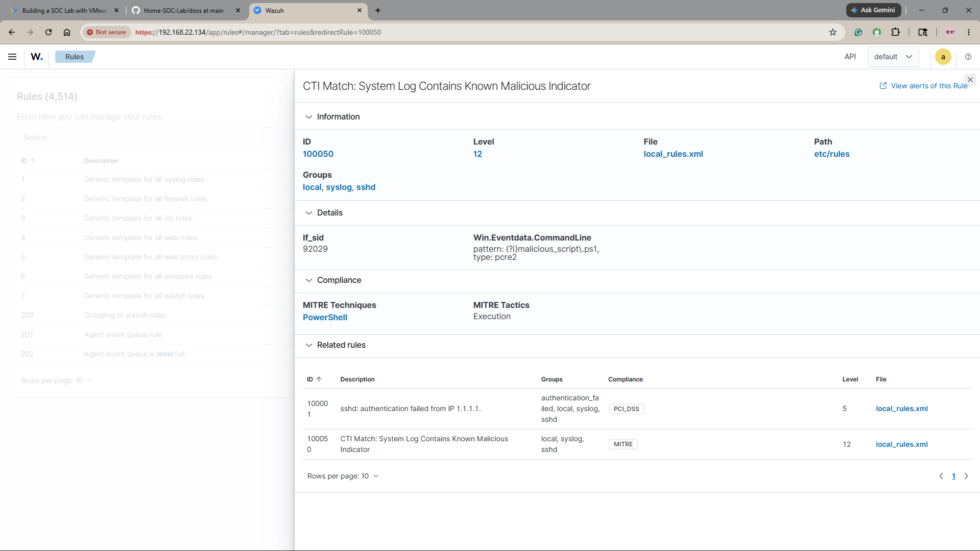Sort related rules by Description column
980x551 pixels.
(x=357, y=379)
